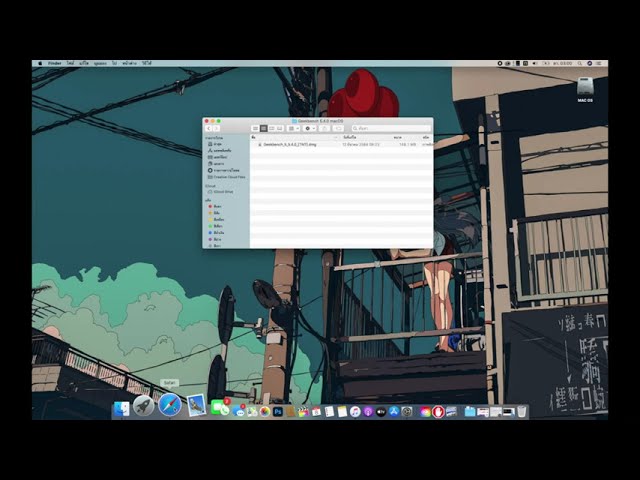Open Music from the Dock
Viewport: 640px width, 480px height.
[355, 412]
